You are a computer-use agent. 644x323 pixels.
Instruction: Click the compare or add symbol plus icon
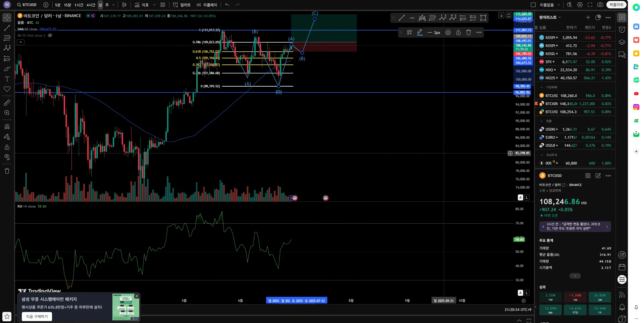tap(46, 5)
